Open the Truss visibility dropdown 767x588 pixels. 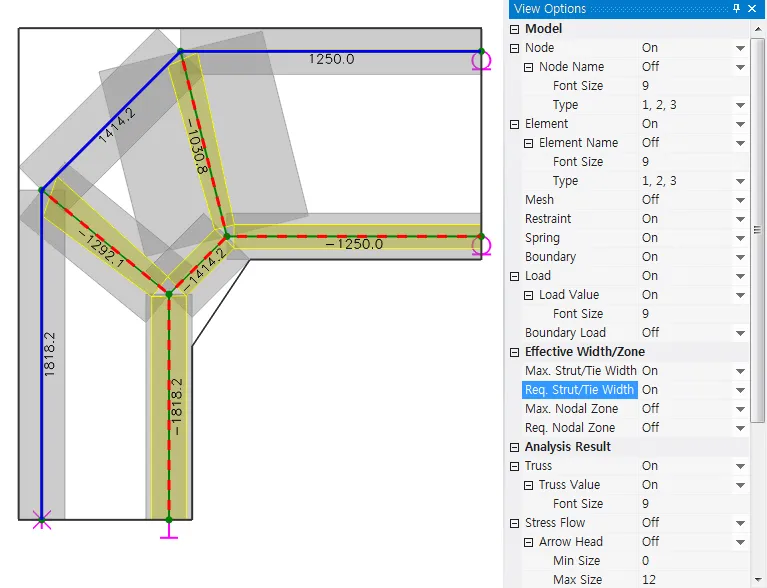[x=740, y=466]
